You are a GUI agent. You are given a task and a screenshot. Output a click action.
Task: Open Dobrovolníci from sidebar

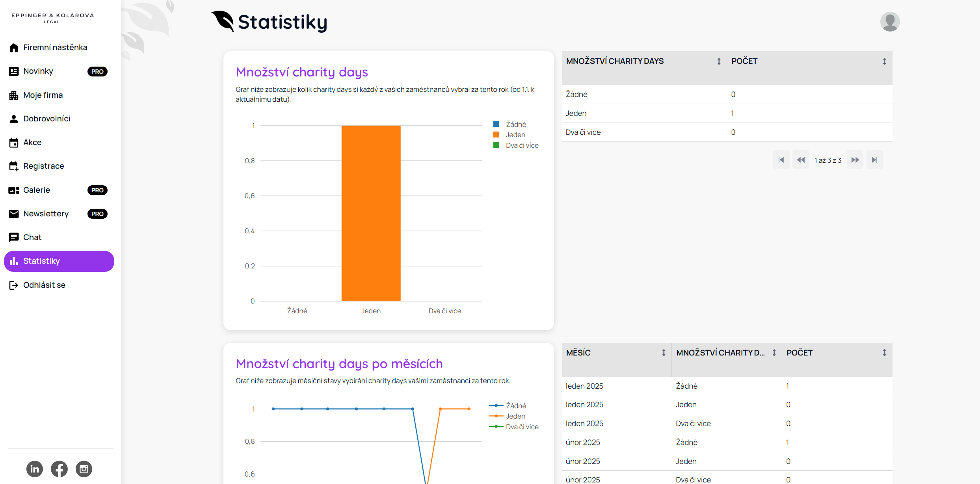[46, 119]
